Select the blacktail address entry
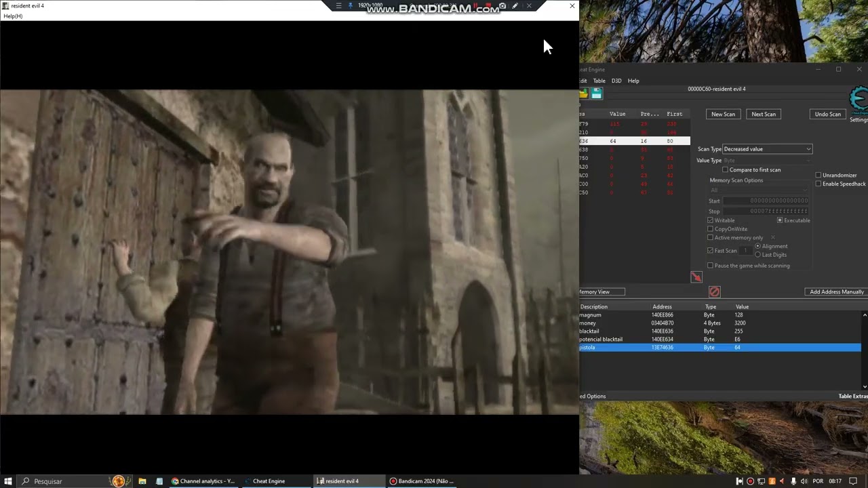The image size is (868, 488). 720,331
